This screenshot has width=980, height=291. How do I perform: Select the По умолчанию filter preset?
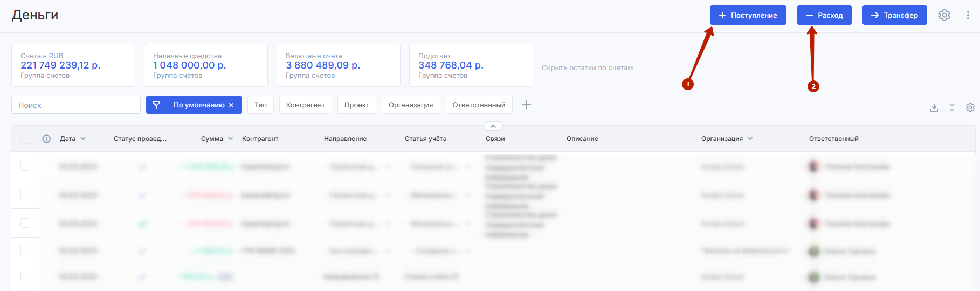point(199,105)
